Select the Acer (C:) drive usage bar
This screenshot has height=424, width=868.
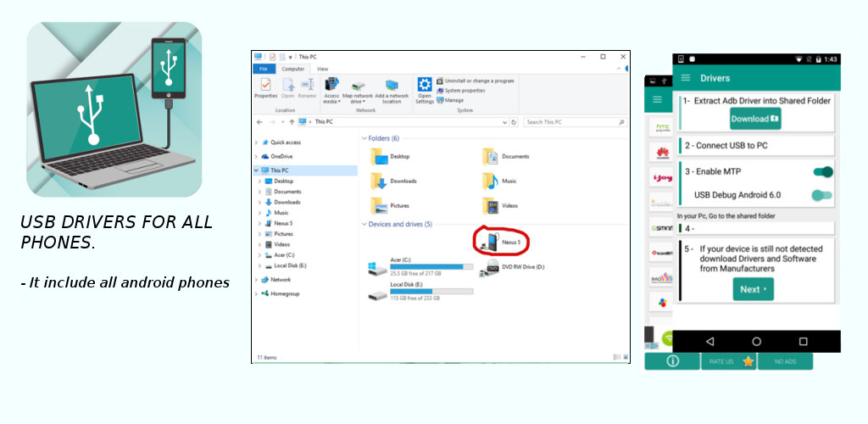pos(431,267)
